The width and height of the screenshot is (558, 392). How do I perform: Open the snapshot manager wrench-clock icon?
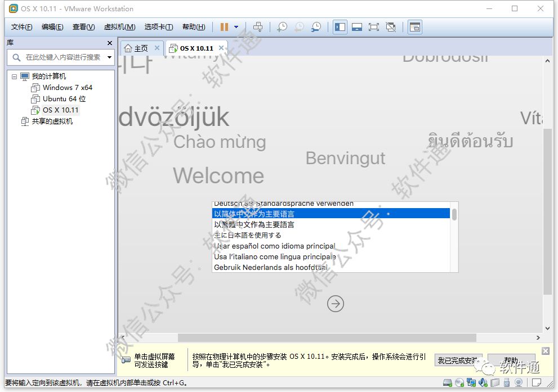316,27
